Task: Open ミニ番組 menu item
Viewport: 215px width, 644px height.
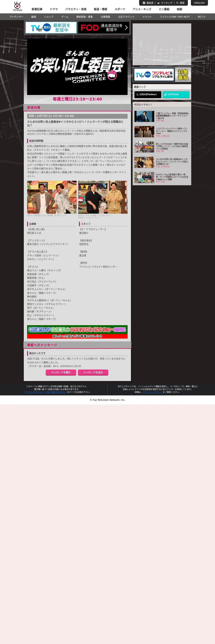Action: (164, 9)
